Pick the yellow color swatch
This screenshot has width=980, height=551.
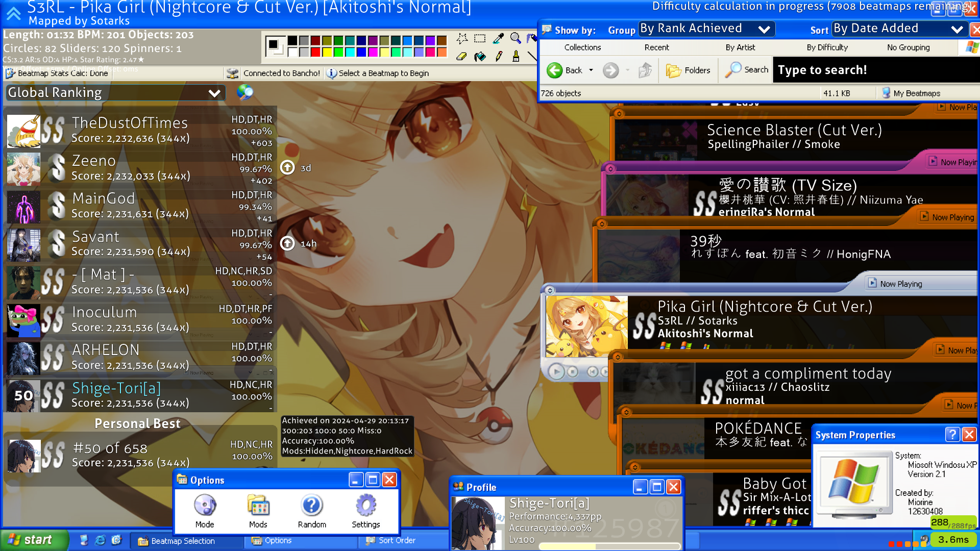327,52
